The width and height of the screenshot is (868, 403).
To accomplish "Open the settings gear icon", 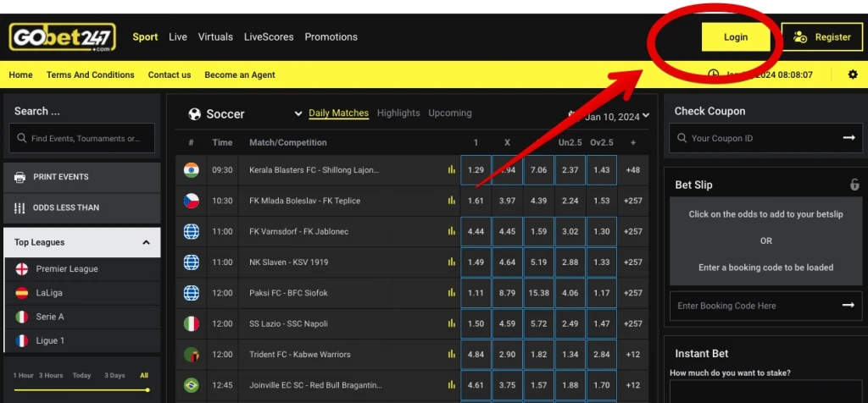I will [853, 74].
